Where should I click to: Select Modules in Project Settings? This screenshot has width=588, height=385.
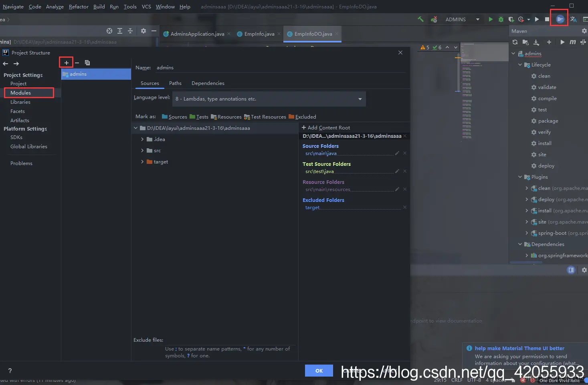[20, 93]
